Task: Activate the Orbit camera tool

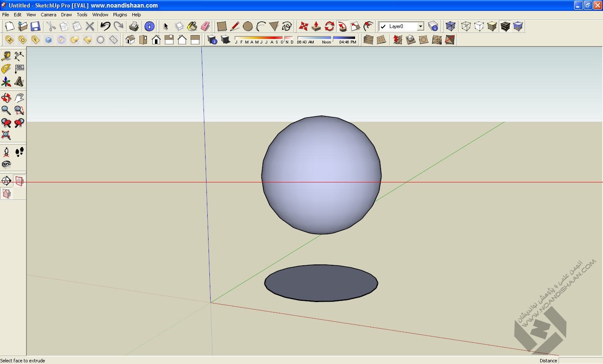Action: coord(6,98)
